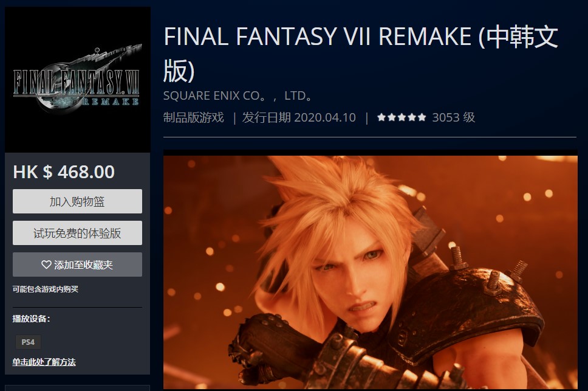588x391 pixels.
Task: Open the 3053 级 ratings count
Action: (453, 117)
